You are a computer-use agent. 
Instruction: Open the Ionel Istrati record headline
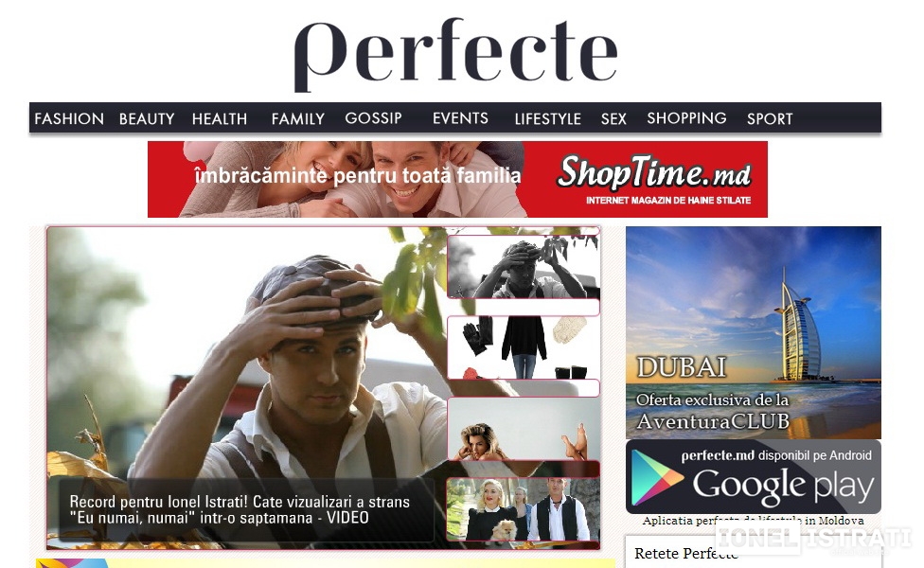[x=240, y=509]
